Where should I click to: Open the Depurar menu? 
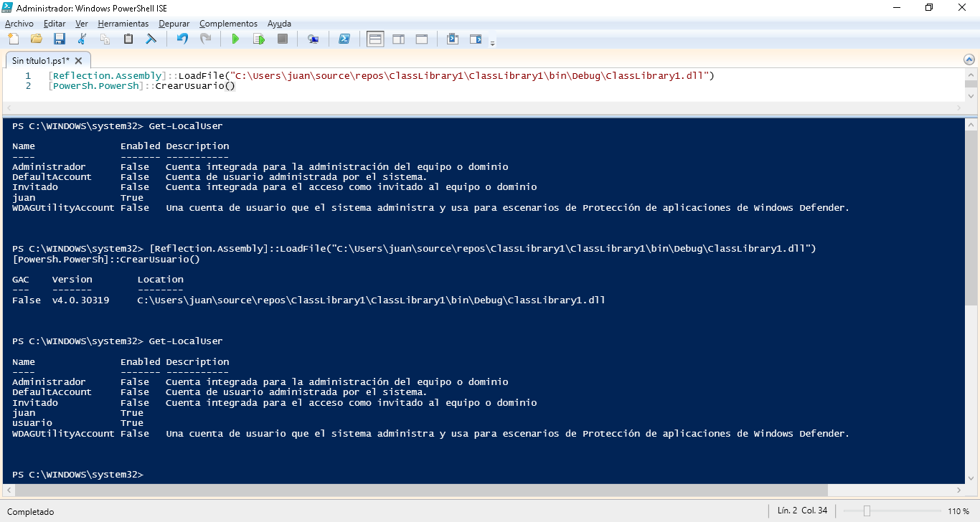click(x=174, y=24)
